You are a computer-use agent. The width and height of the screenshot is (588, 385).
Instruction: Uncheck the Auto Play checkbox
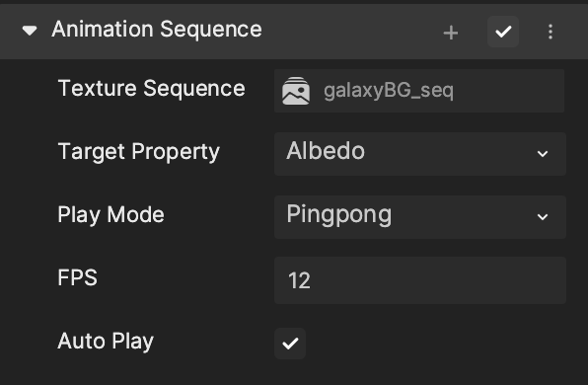tap(290, 344)
